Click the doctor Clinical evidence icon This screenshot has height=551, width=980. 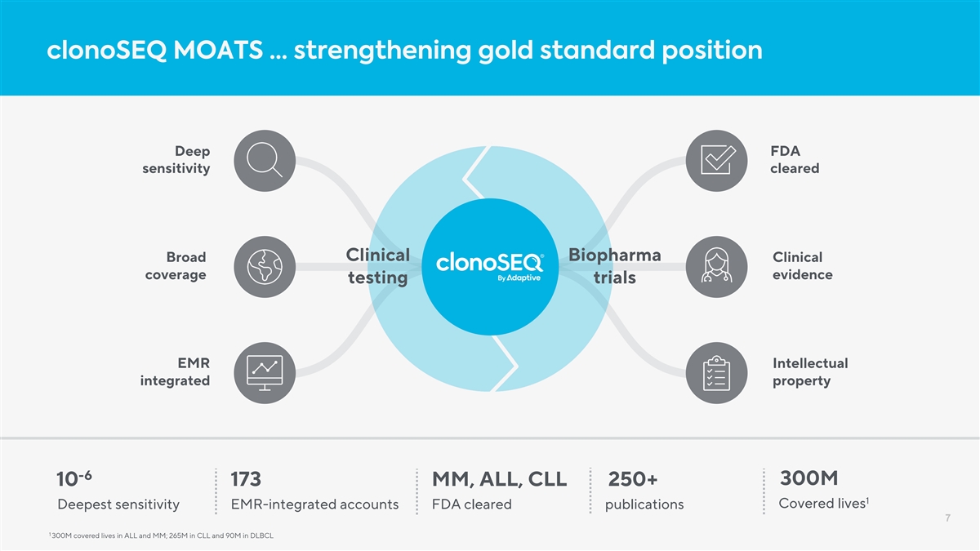pos(717,267)
